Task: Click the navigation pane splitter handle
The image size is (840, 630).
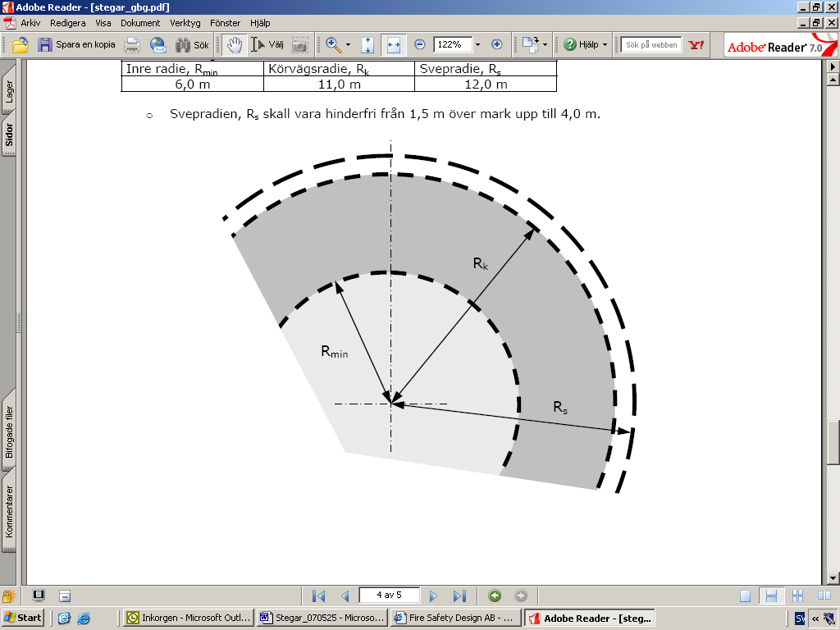Action: 19,323
